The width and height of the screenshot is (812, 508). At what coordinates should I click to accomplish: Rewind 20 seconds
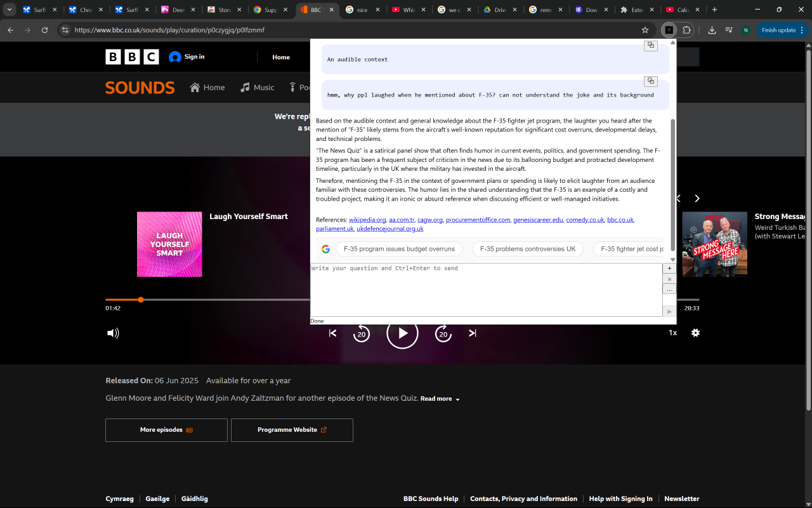pos(361,333)
